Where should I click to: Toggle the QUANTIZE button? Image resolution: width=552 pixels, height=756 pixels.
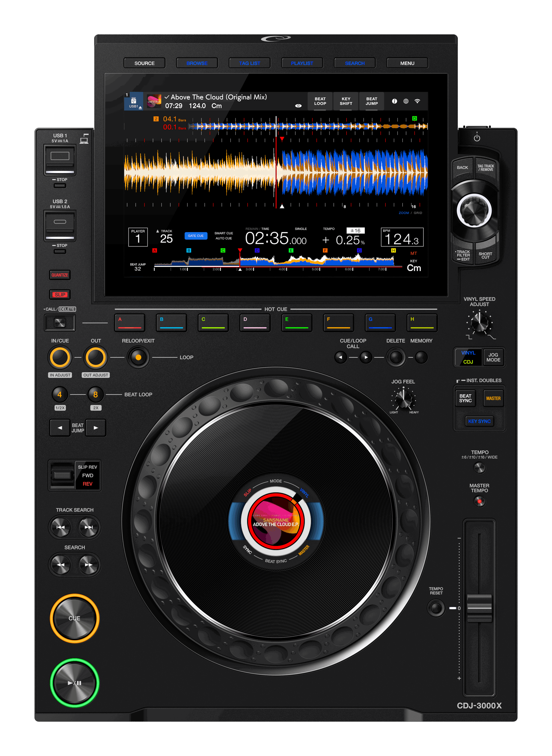pyautogui.click(x=60, y=275)
